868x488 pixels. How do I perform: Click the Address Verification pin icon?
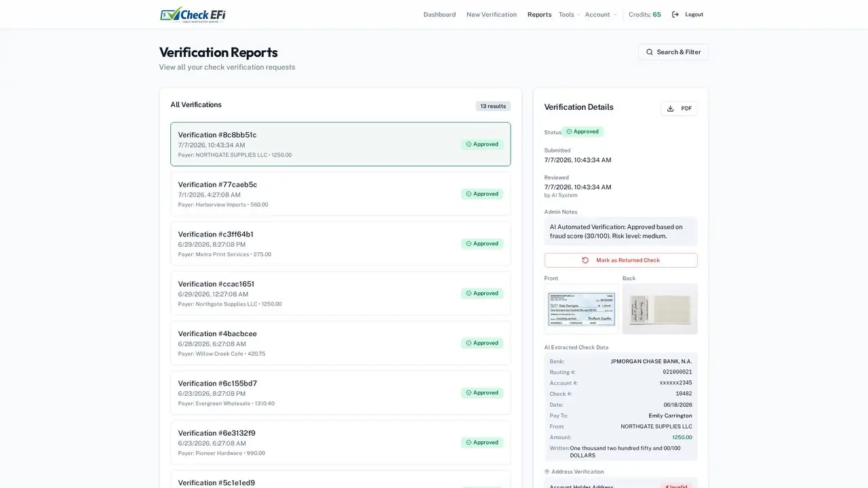coord(547,472)
